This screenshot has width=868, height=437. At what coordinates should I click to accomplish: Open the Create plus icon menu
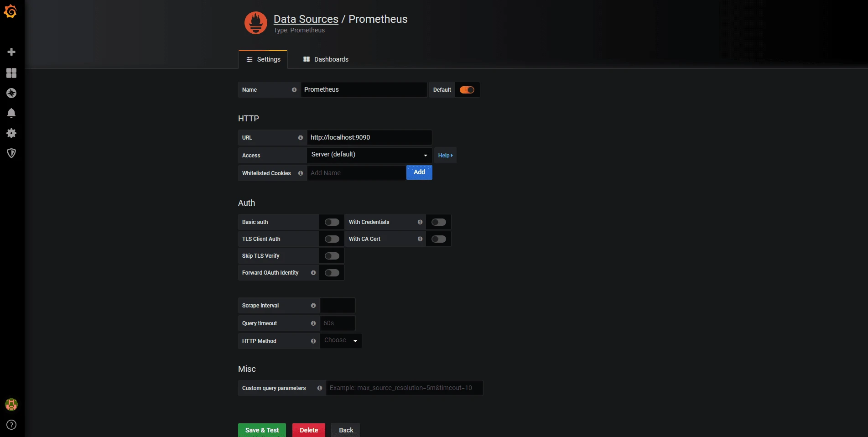click(x=11, y=52)
